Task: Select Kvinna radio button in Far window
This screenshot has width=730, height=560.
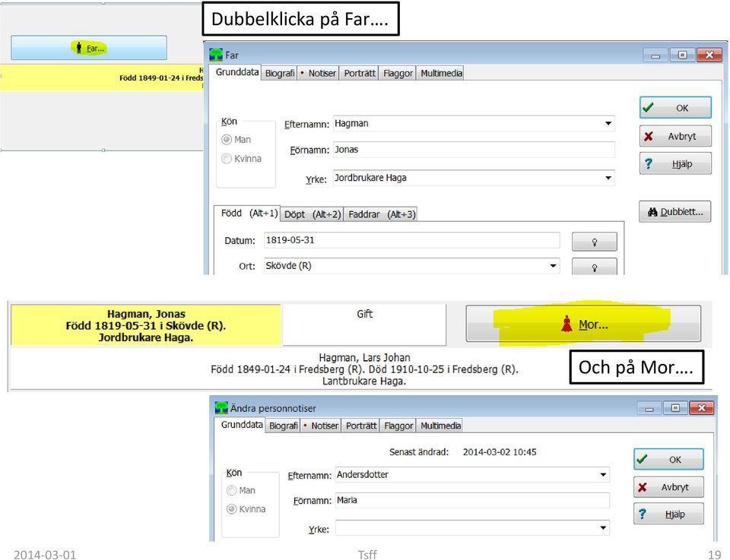Action: tap(227, 159)
